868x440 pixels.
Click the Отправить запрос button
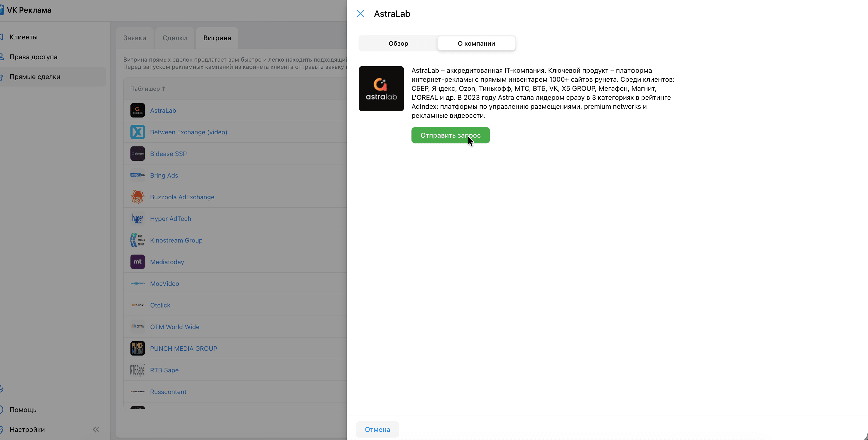(x=450, y=135)
